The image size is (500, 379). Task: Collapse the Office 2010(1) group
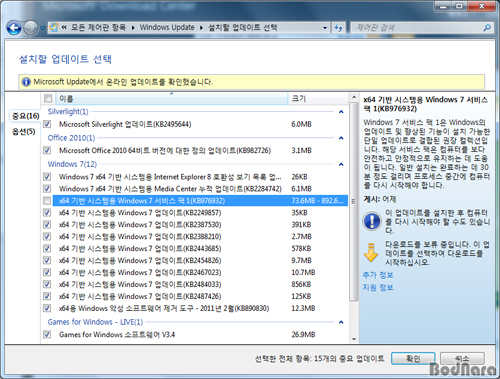coord(341,138)
